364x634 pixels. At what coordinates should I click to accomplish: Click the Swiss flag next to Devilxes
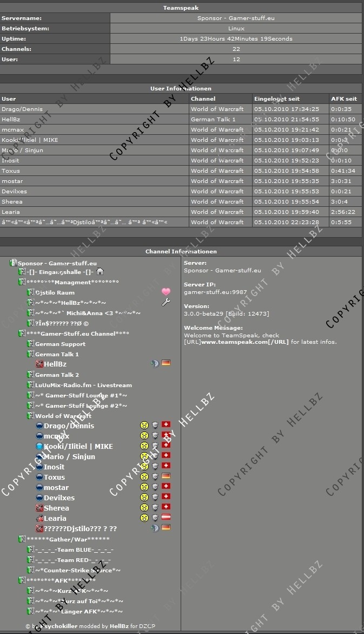[x=166, y=497]
